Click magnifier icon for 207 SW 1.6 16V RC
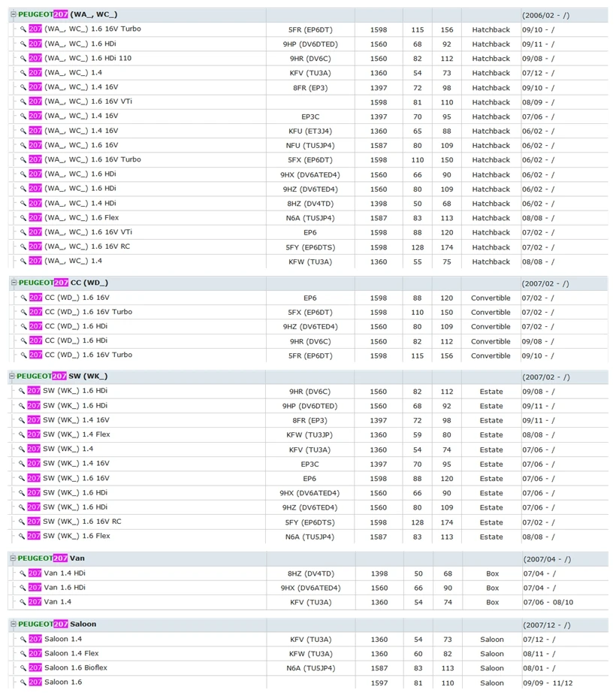The height and width of the screenshot is (696, 616). [x=22, y=522]
